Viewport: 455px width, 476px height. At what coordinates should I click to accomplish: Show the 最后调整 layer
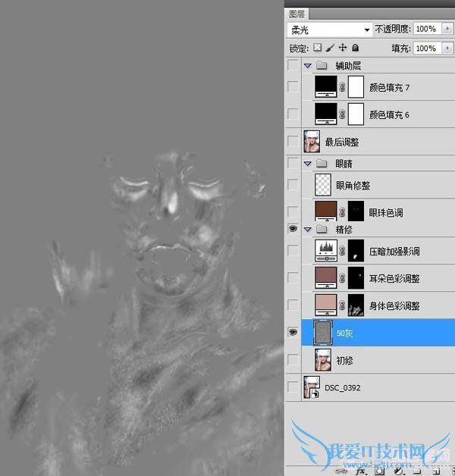point(293,141)
